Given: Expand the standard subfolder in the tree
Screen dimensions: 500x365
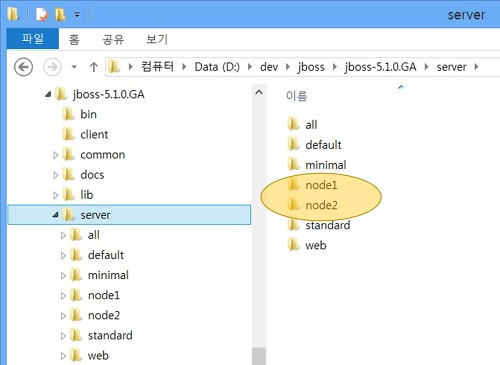Looking at the screenshot, I should pos(63,336).
